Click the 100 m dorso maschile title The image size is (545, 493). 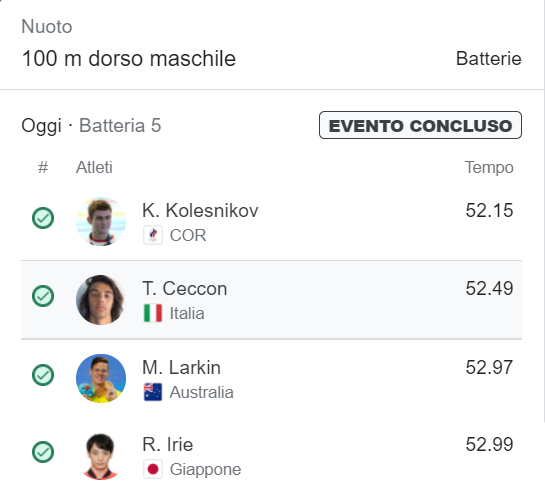(x=129, y=58)
